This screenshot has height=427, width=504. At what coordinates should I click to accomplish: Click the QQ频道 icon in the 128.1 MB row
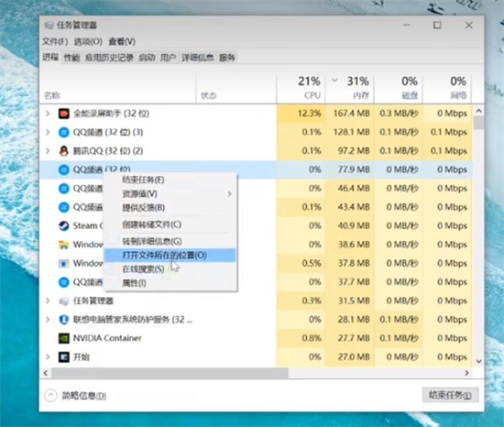point(63,132)
